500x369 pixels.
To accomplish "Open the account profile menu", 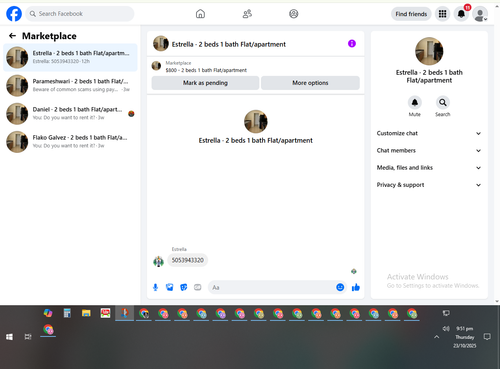I will (x=480, y=14).
